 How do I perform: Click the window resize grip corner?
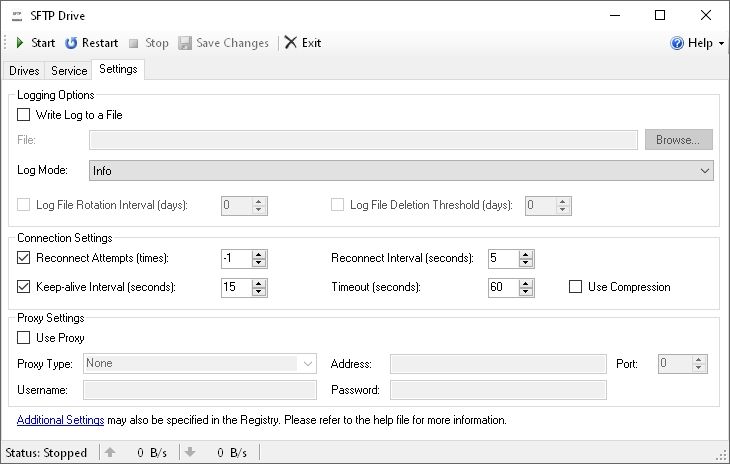[723, 455]
